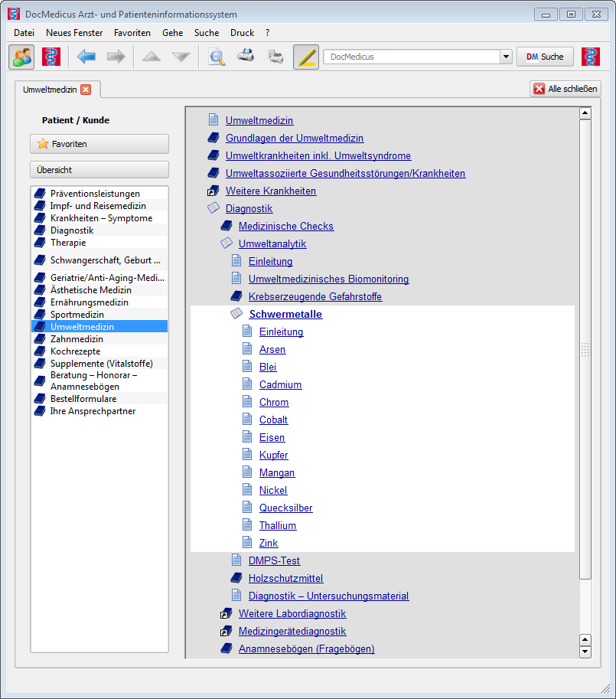The height and width of the screenshot is (699, 616).
Task: Select Ihre Ansprechpartner in sidebar
Action: [99, 411]
